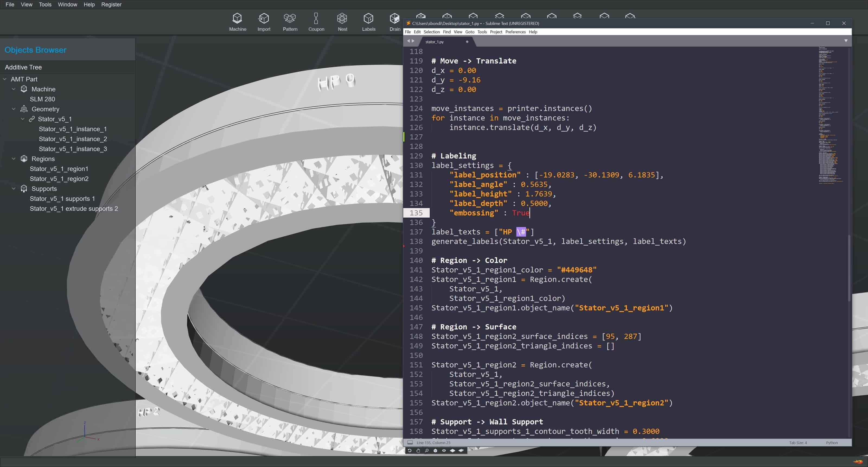Open the Labels tool
This screenshot has width=868, height=467.
click(369, 22)
